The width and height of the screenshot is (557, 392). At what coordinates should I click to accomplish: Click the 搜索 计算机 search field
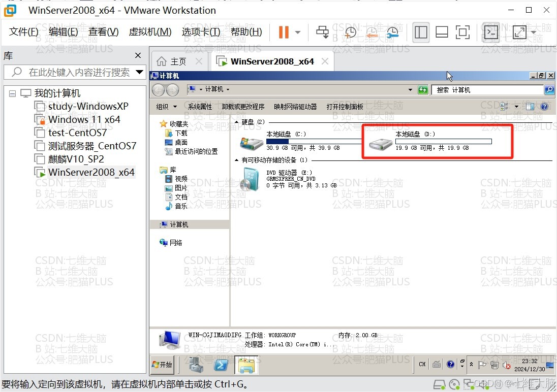point(487,90)
